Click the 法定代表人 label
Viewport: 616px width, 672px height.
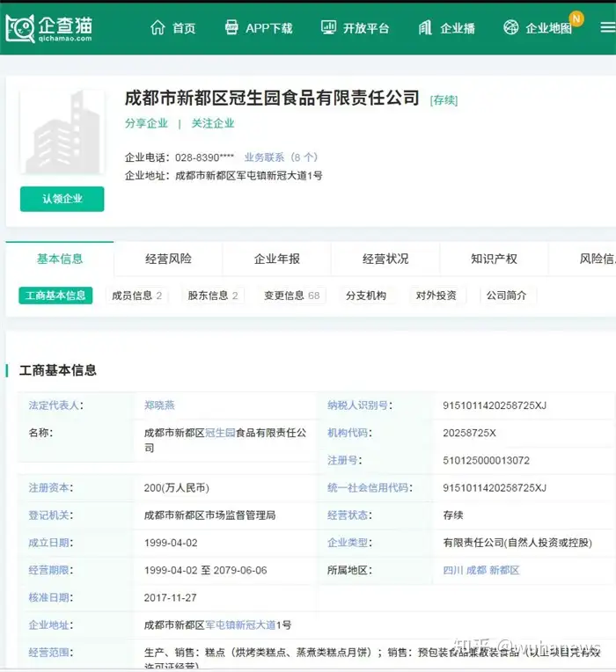(55, 405)
